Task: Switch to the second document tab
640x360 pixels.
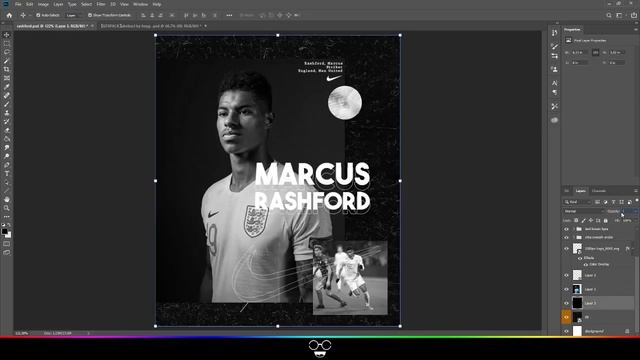Action: pos(151,26)
